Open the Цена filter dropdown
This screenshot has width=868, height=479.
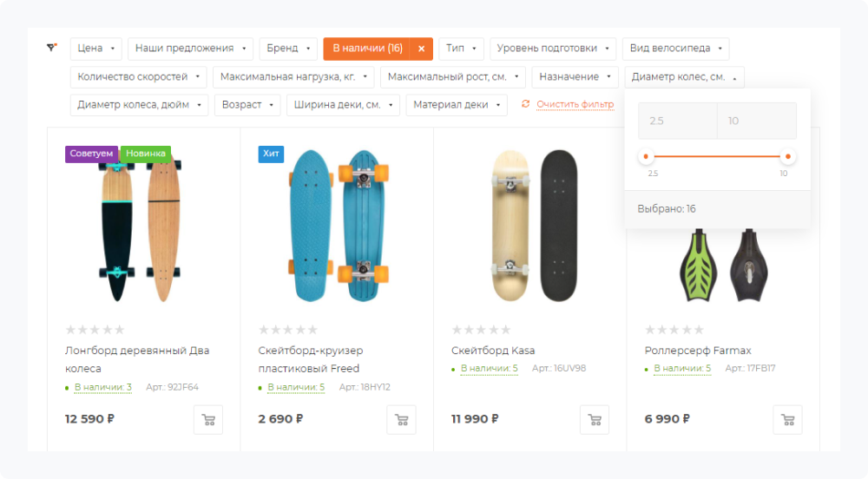[95, 49]
